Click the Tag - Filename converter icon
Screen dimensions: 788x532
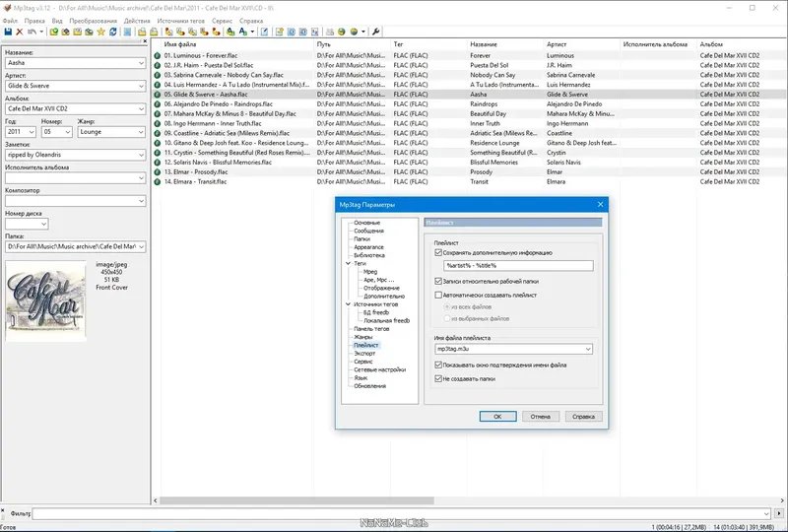click(168, 32)
